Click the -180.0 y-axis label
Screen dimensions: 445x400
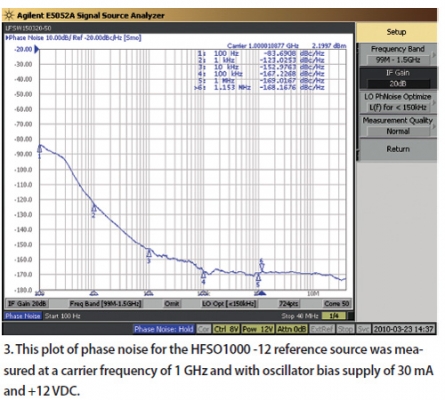23,290
